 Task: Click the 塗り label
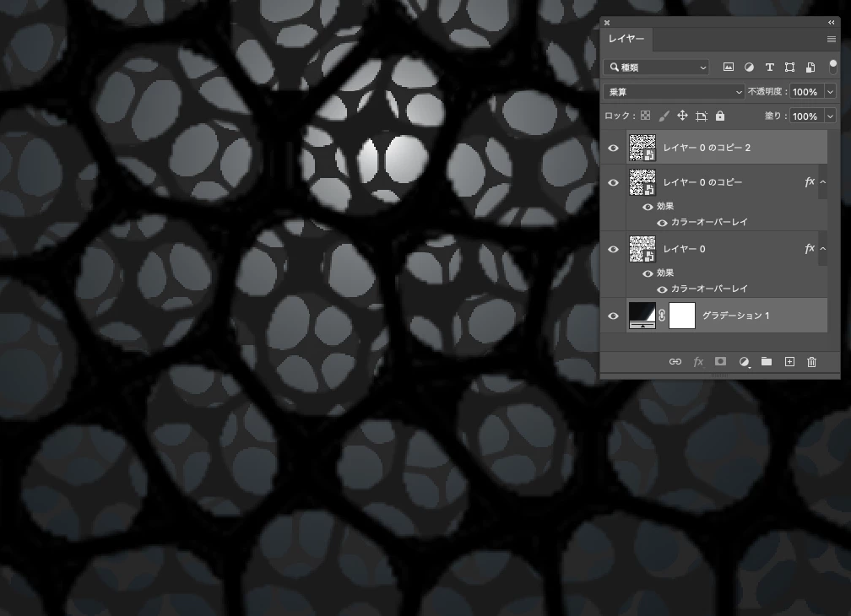775,116
